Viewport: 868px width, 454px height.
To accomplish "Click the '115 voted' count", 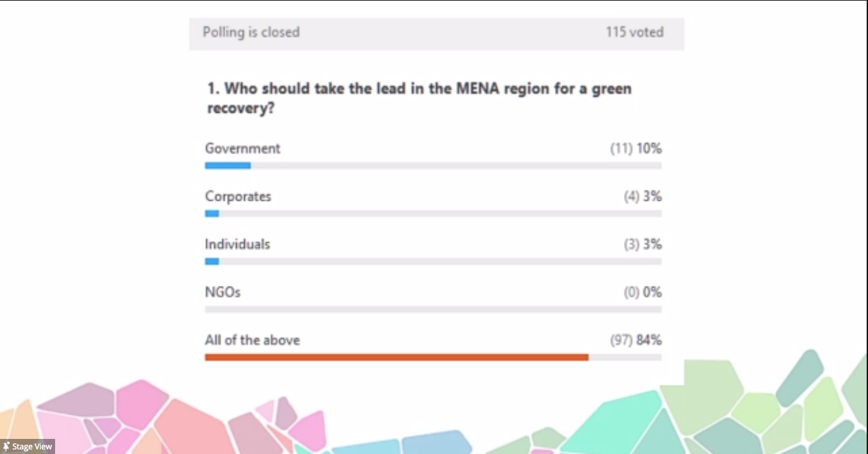I will (x=634, y=32).
